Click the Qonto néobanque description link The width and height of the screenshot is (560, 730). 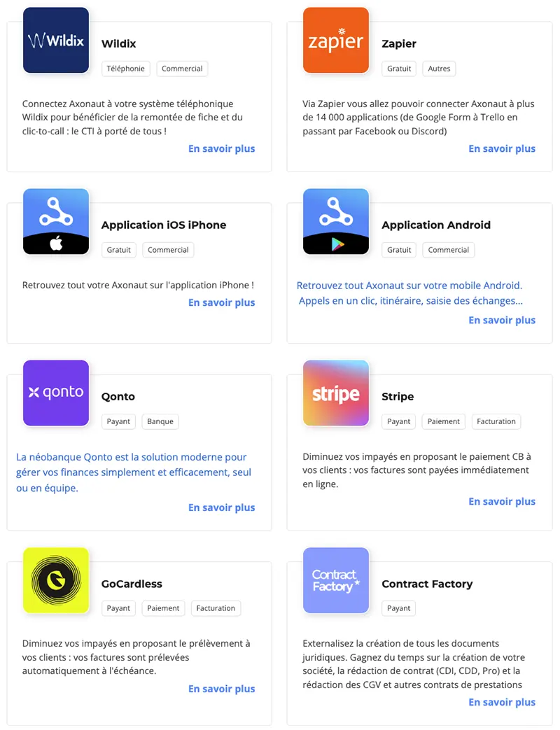coord(134,472)
